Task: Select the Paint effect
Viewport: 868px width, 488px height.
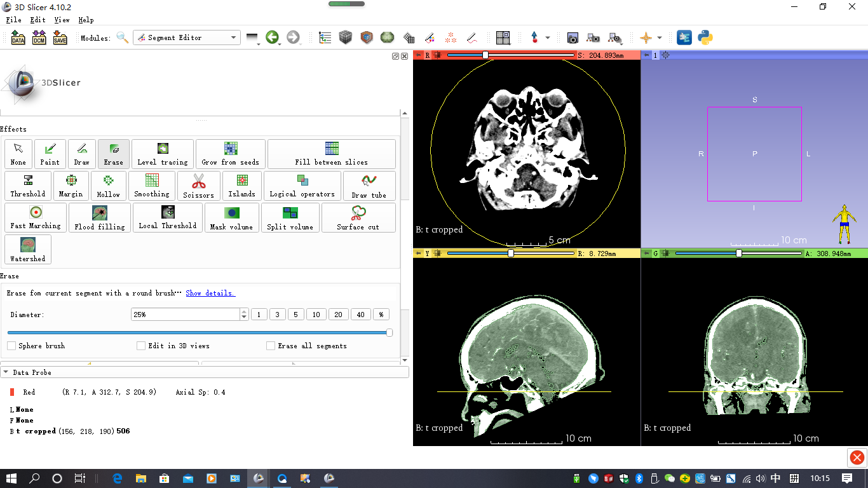Action: [50, 154]
